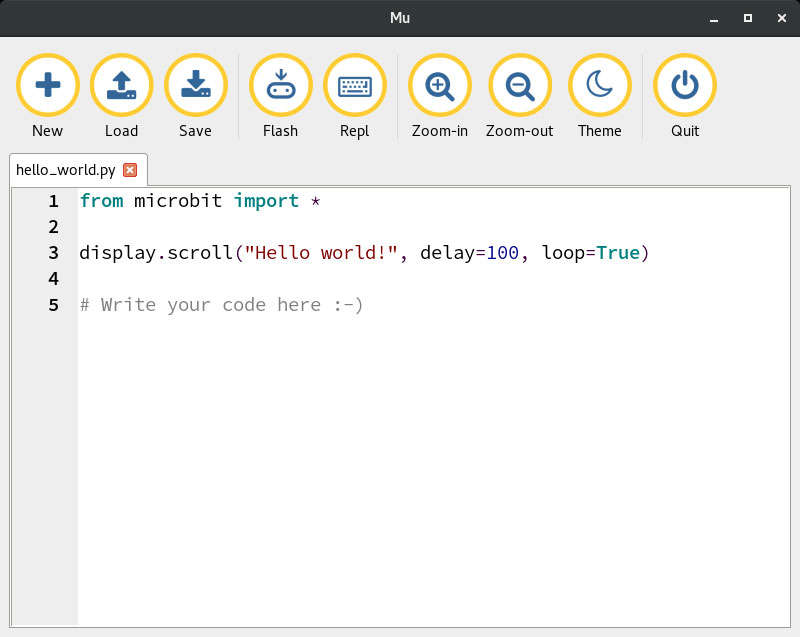Maximize the Mu window
Image resolution: width=800 pixels, height=637 pixels.
(x=747, y=18)
